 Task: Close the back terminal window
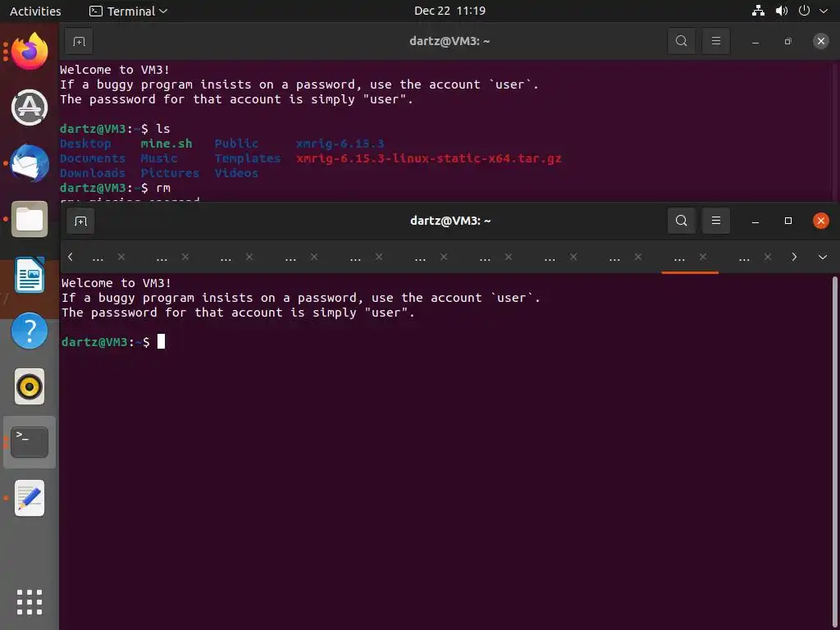click(820, 41)
